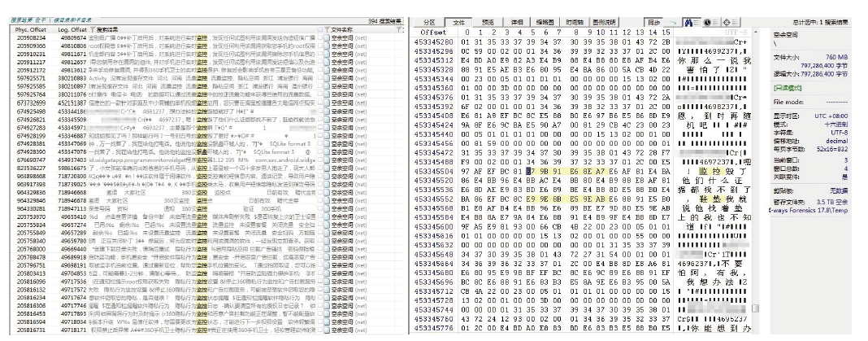Tick checkbox in row 205909366
This screenshot has height=341, width=868.
(x=320, y=46)
